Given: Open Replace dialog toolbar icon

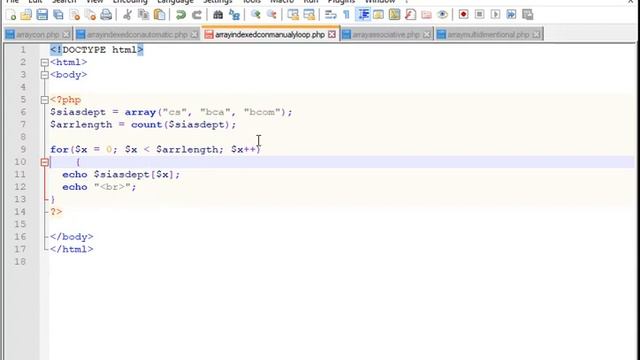Looking at the screenshot, I should [234, 15].
